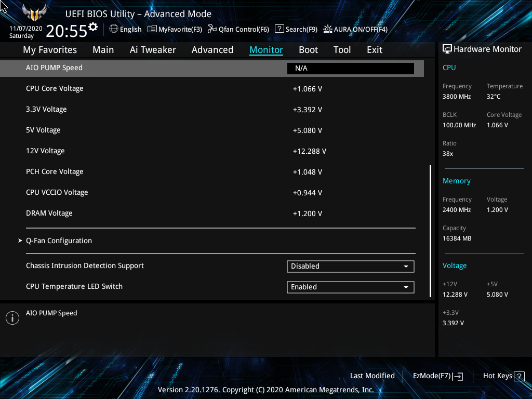532x399 pixels.
Task: Open Last Modified settings list
Action: coord(372,376)
